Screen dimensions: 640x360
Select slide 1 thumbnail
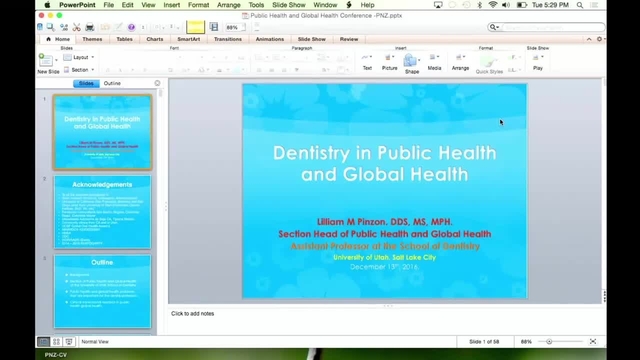tap(102, 132)
